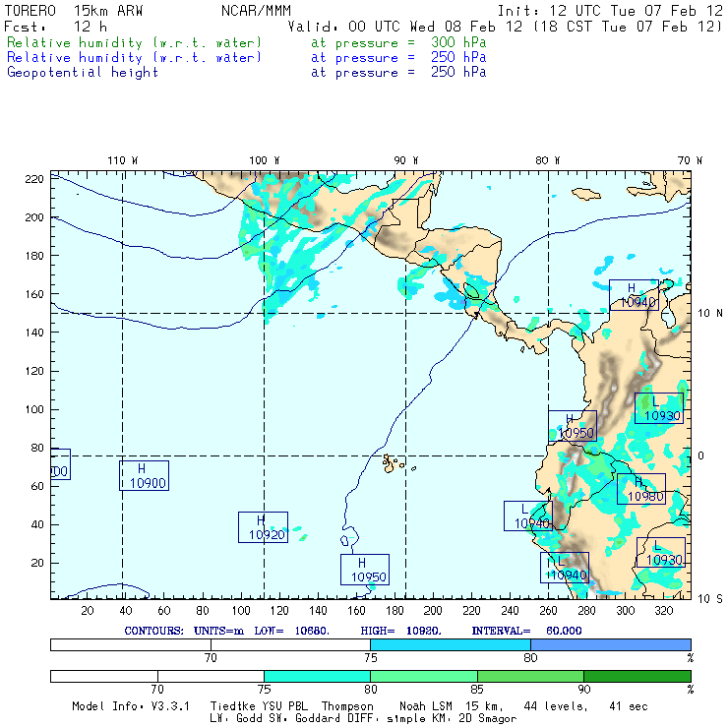
Task: Click the '44 levels,' text
Action: pyautogui.click(x=556, y=706)
